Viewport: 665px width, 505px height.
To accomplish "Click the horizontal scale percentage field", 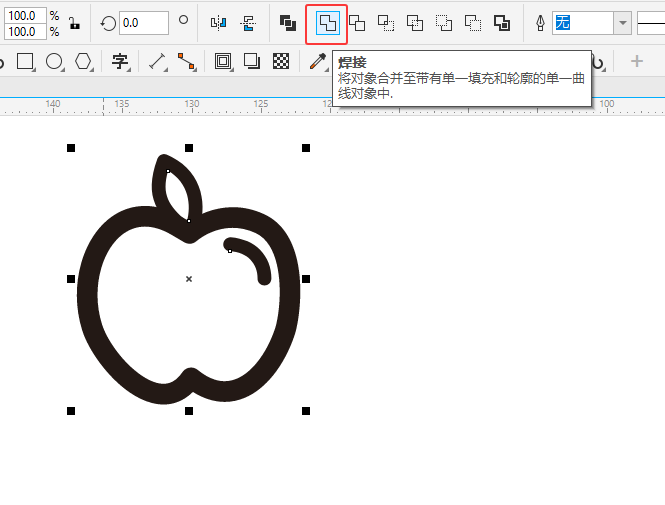I will pos(25,16).
